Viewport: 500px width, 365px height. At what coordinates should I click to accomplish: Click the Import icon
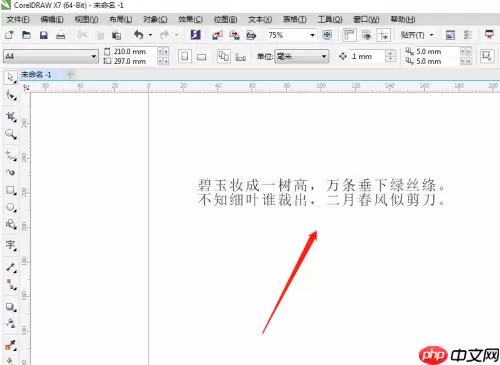coord(217,35)
